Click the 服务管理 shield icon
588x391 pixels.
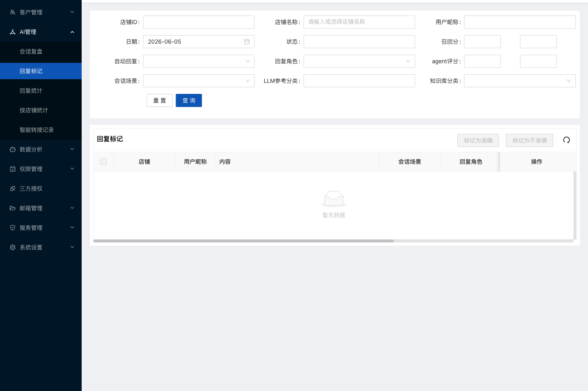[13, 228]
